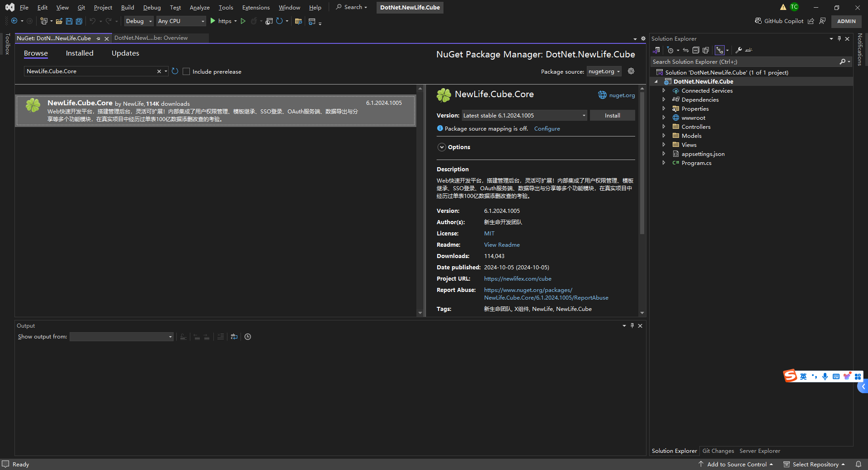The width and height of the screenshot is (868, 470).
Task: Switch to DotNet.NewL...be: Overview tab
Action: (x=151, y=38)
